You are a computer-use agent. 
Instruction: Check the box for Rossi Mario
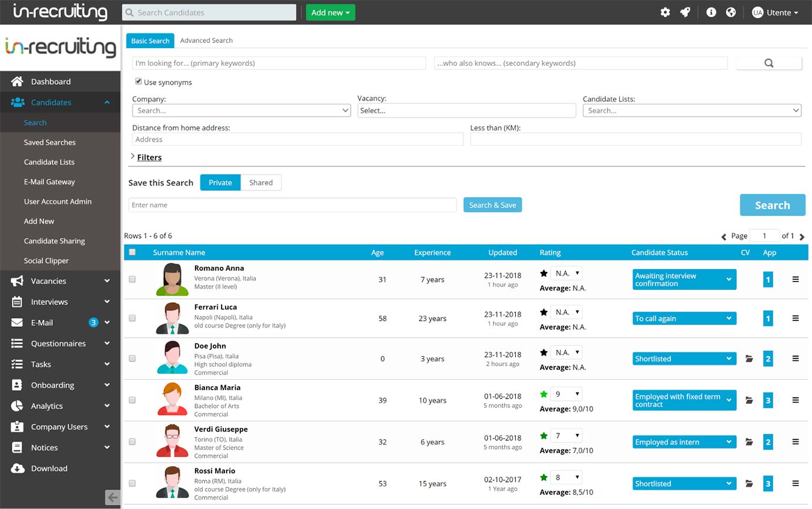(x=132, y=483)
